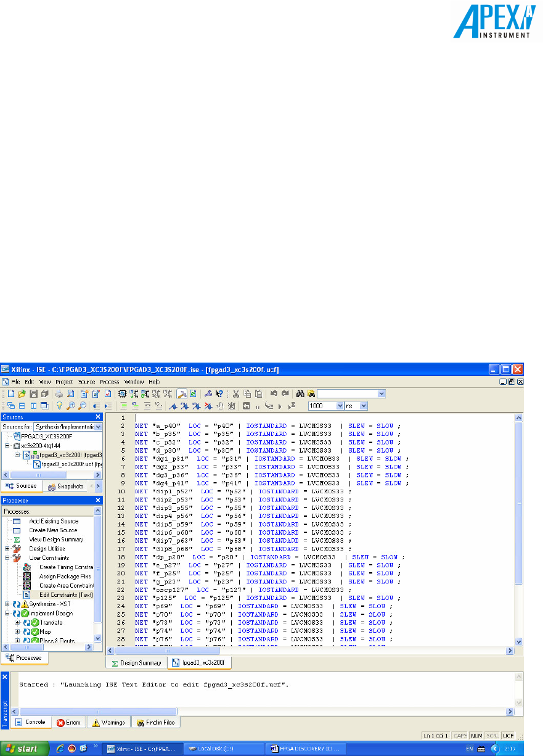Open the Edit menu
543x756 pixels.
coord(30,382)
